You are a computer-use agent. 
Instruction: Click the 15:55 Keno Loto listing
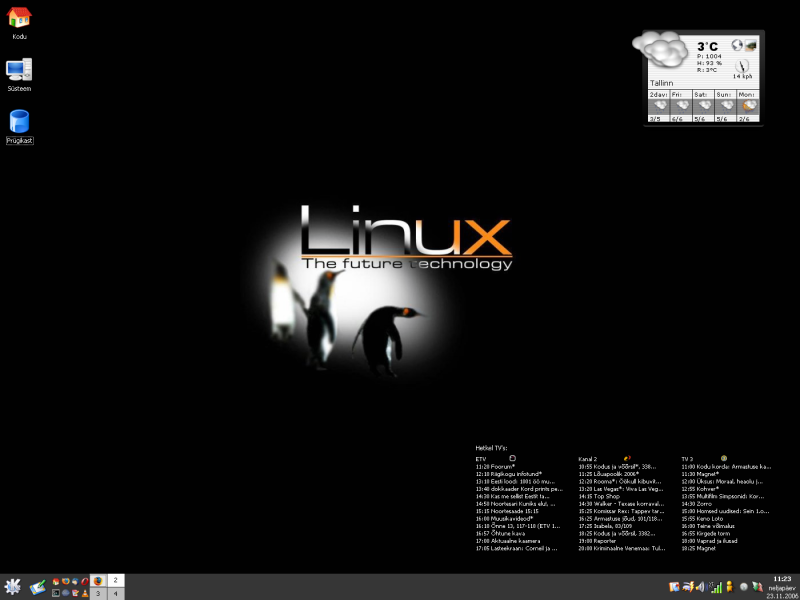tap(702, 518)
